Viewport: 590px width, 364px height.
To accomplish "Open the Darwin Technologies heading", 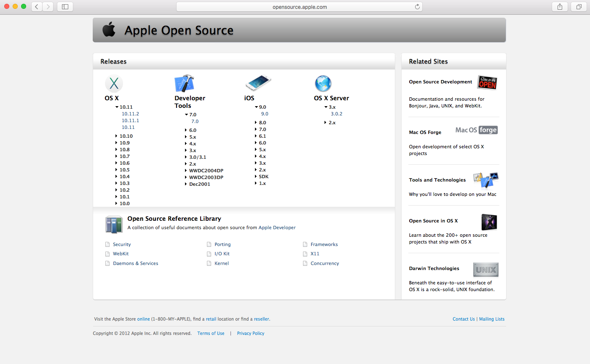I will click(x=434, y=268).
